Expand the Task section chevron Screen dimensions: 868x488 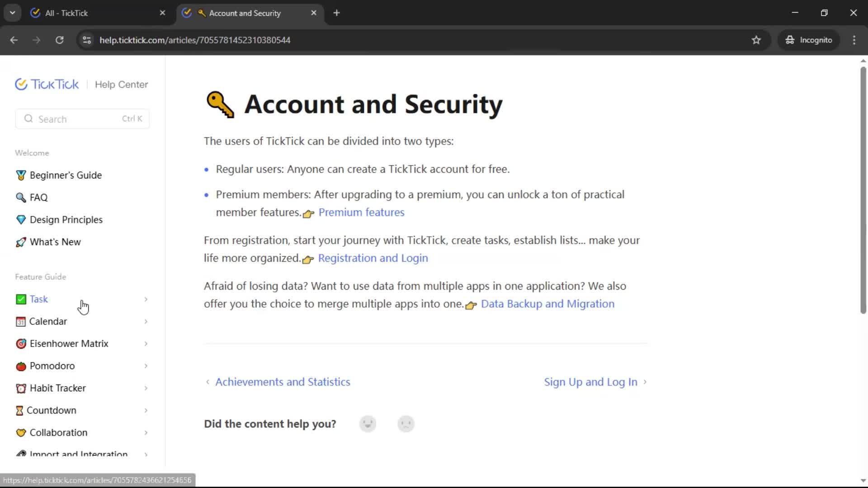point(146,299)
